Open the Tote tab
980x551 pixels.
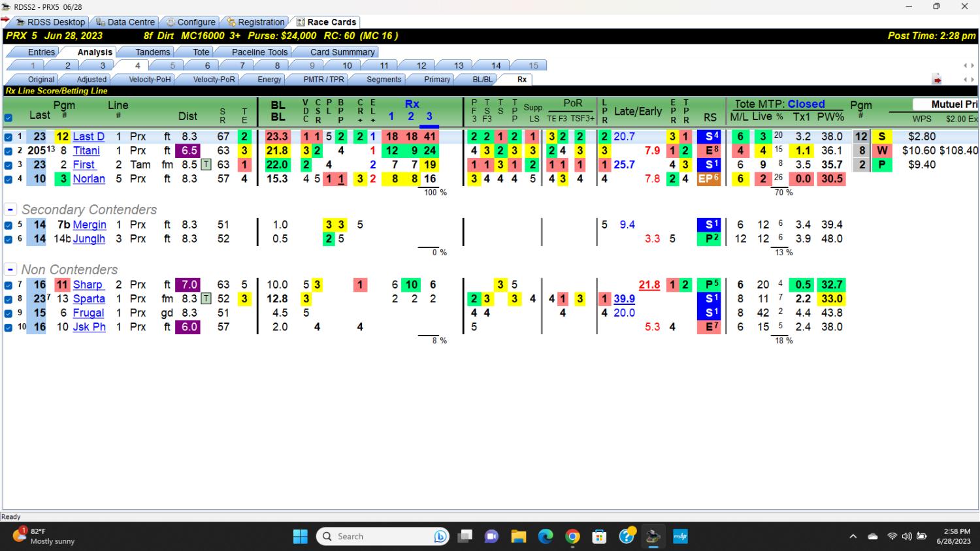click(201, 52)
